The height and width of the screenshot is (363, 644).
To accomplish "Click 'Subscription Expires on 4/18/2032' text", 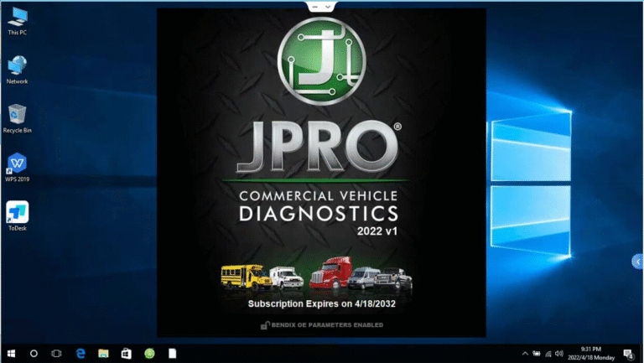I will (x=322, y=303).
